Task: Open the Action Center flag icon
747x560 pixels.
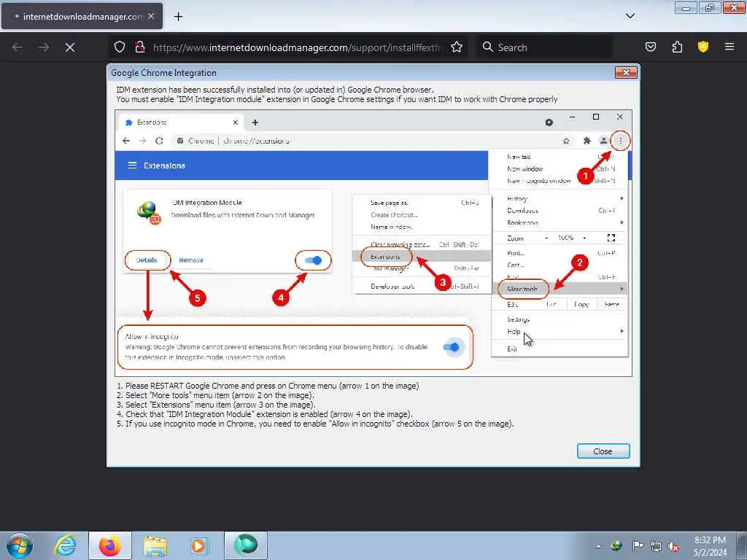Action: (637, 546)
